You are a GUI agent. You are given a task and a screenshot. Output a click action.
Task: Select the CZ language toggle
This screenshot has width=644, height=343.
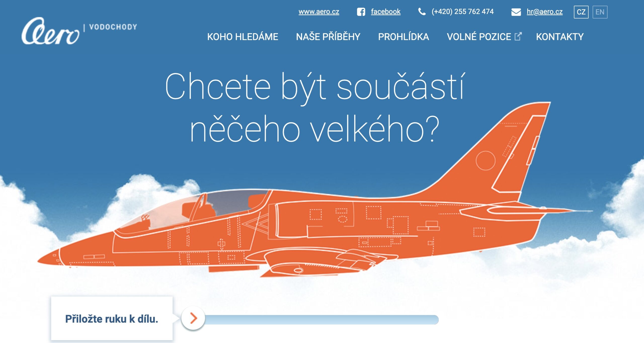coord(581,12)
